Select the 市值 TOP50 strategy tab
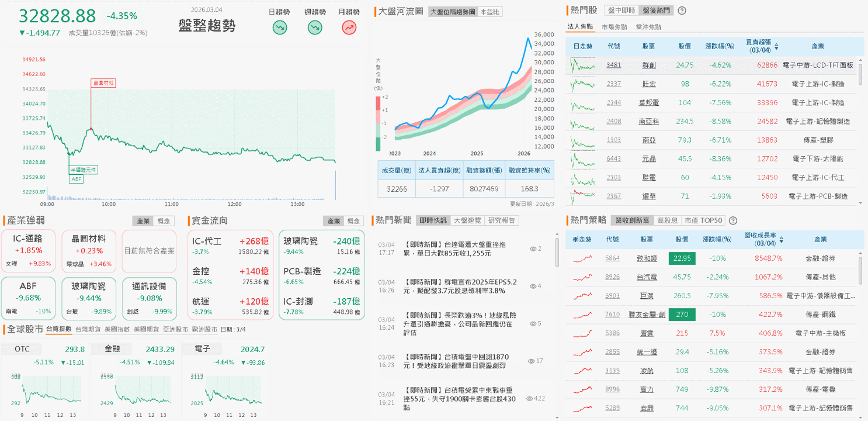 pos(703,220)
